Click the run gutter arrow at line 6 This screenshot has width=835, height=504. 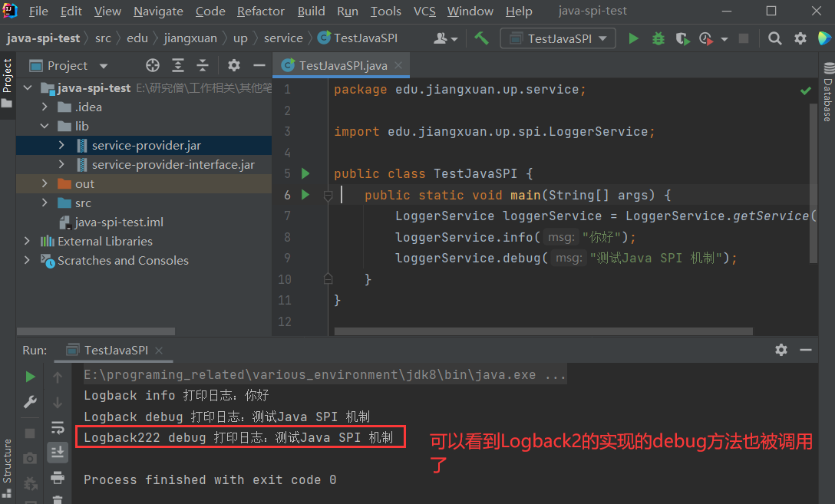point(305,195)
